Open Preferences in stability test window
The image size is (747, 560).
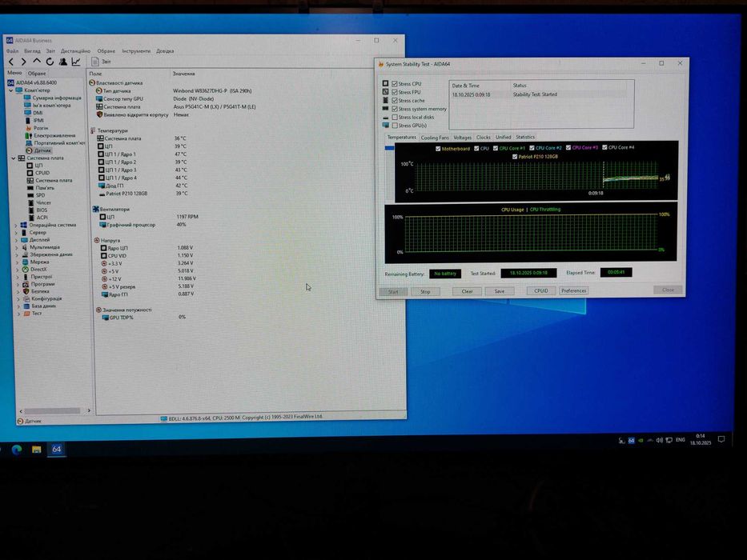click(x=573, y=290)
